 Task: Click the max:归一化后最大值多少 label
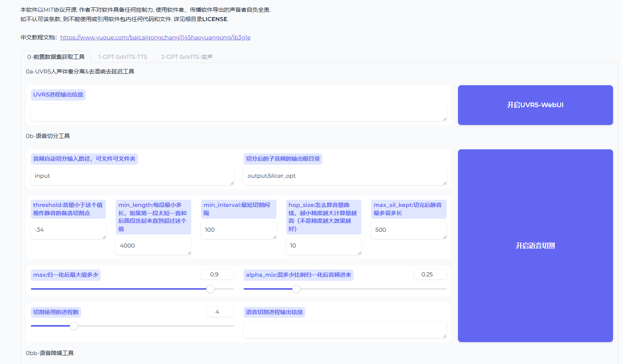coord(66,275)
